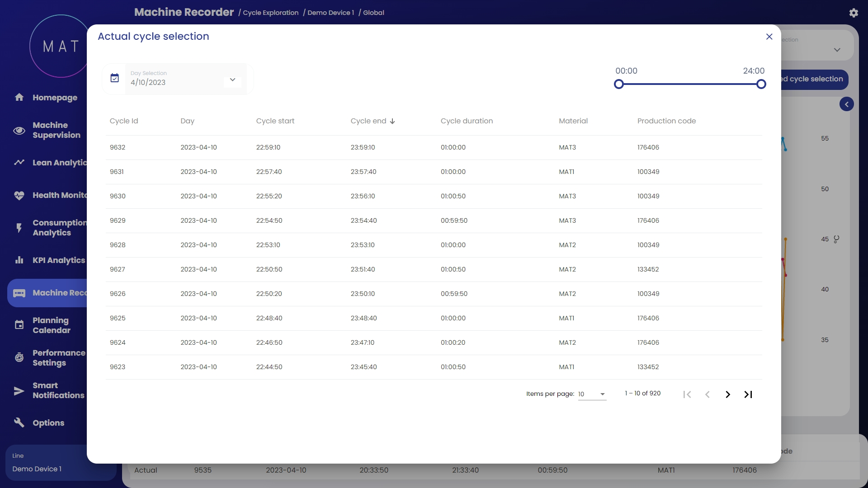This screenshot has width=868, height=488.
Task: Close the Actual cycle selection dialog
Action: pos(769,37)
